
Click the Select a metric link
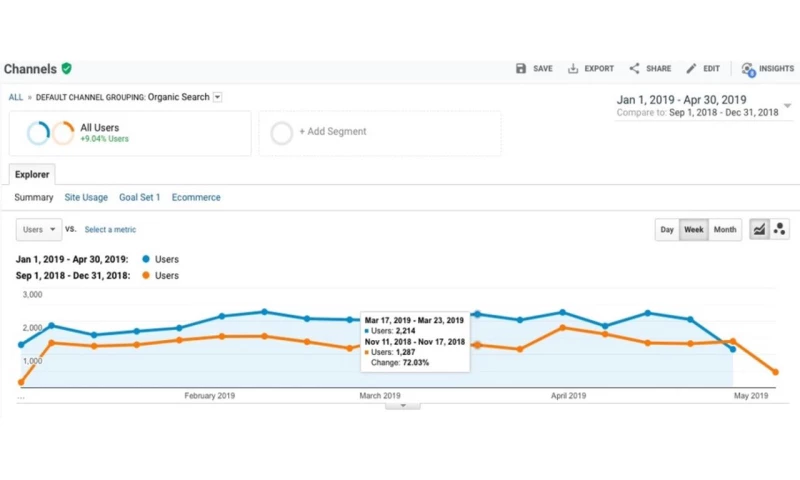pyautogui.click(x=110, y=230)
